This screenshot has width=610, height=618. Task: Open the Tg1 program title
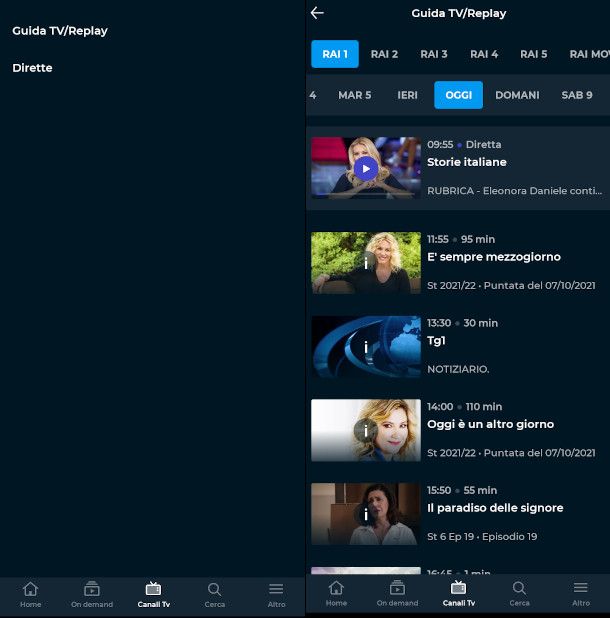[x=436, y=341]
